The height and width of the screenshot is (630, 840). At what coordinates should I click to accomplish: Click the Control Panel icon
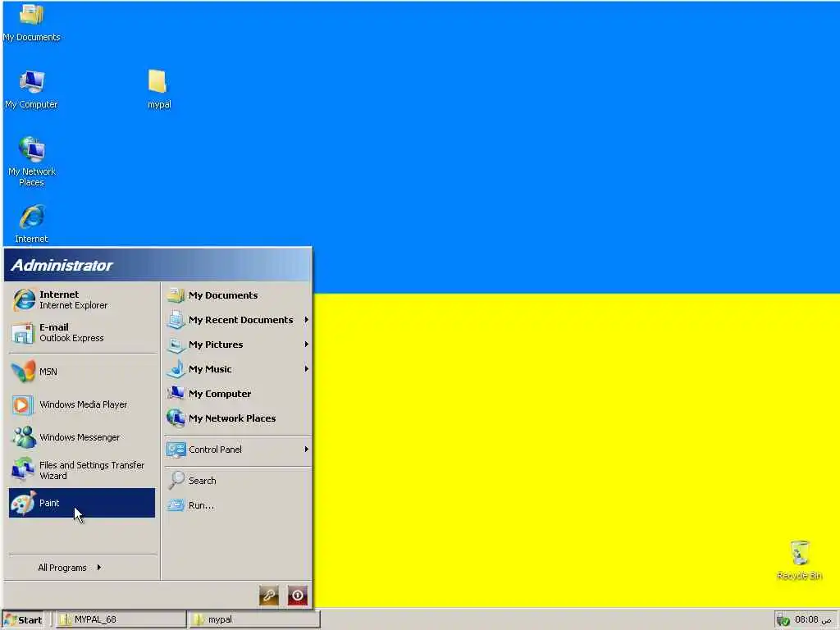(x=176, y=450)
